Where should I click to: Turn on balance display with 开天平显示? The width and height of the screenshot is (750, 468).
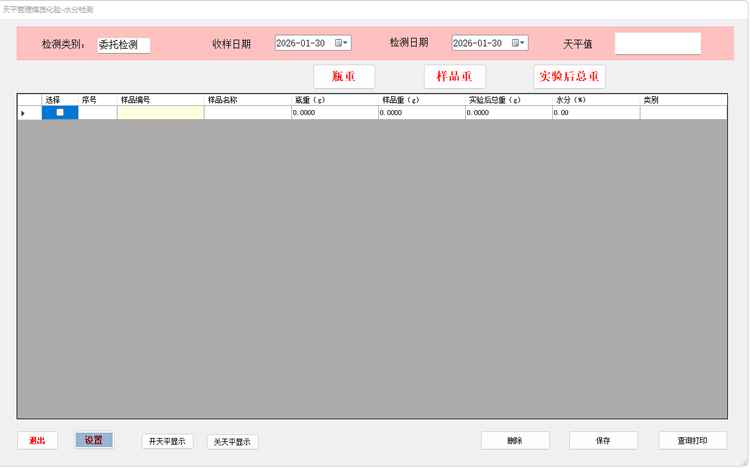pos(167,441)
